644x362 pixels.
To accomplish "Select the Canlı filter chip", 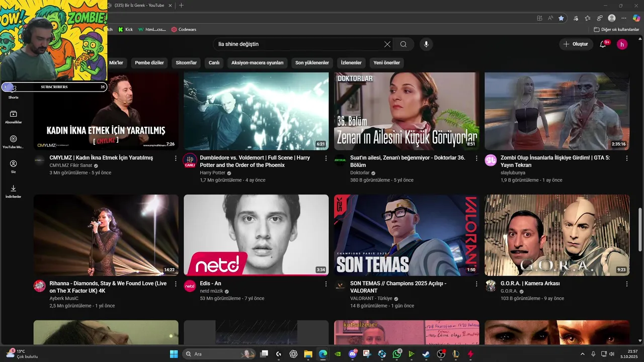I will coord(214,63).
